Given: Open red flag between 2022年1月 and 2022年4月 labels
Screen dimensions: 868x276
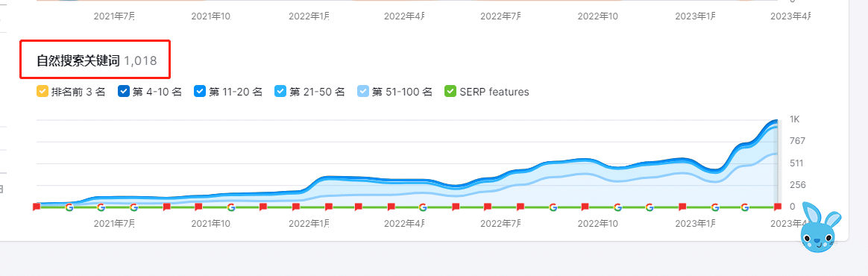Looking at the screenshot, I should click(x=359, y=207).
